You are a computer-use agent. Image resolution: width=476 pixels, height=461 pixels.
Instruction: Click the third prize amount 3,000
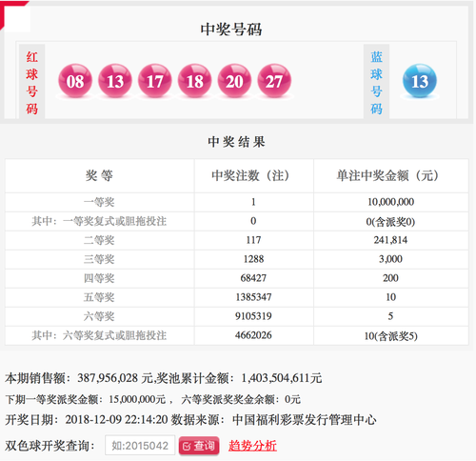pyautogui.click(x=390, y=259)
